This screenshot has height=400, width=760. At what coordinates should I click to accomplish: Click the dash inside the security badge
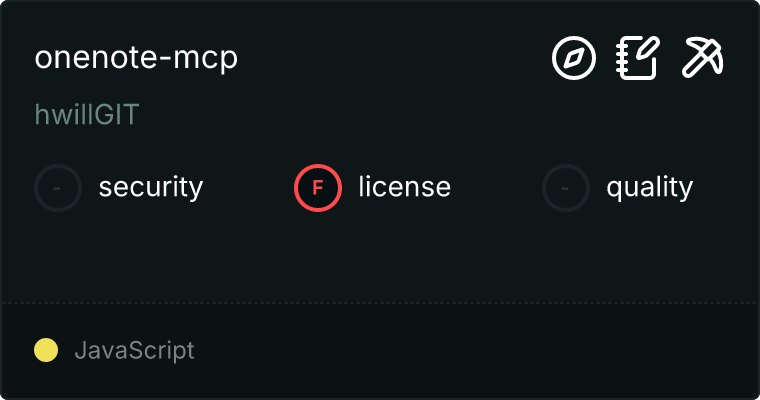pos(57,188)
